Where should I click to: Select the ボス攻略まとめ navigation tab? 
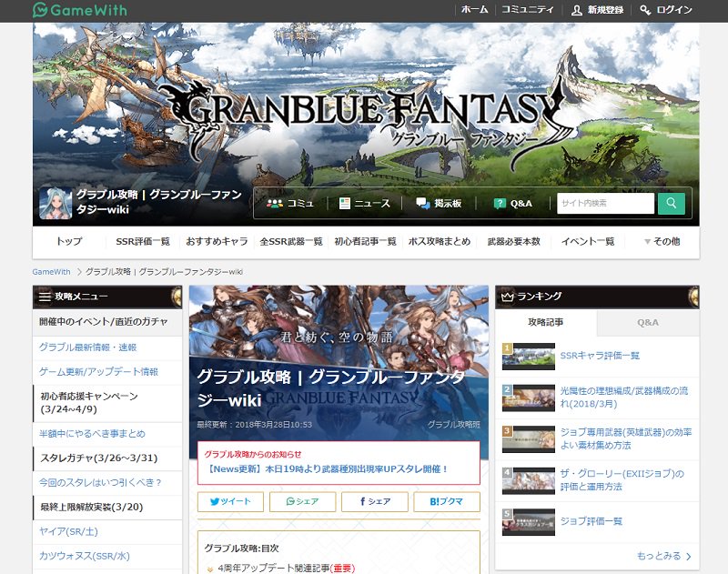click(440, 241)
